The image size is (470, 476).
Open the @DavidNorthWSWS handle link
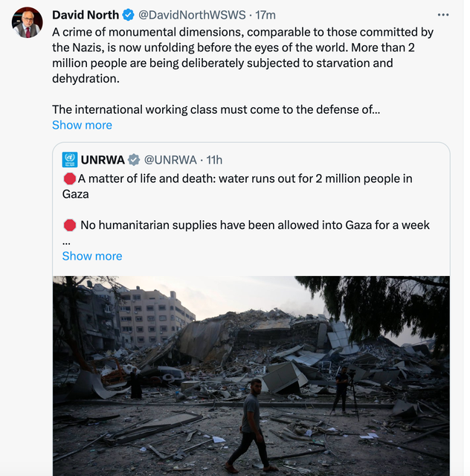point(192,15)
